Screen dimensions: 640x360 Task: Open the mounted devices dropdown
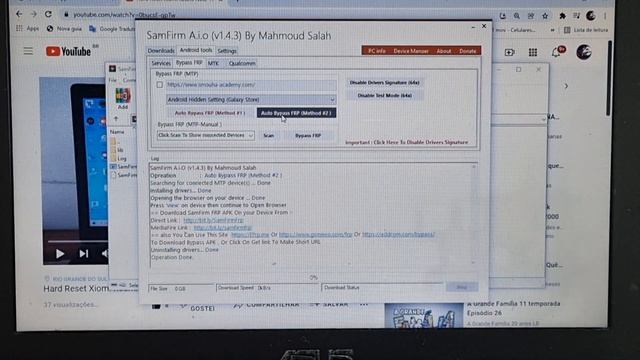(206, 135)
